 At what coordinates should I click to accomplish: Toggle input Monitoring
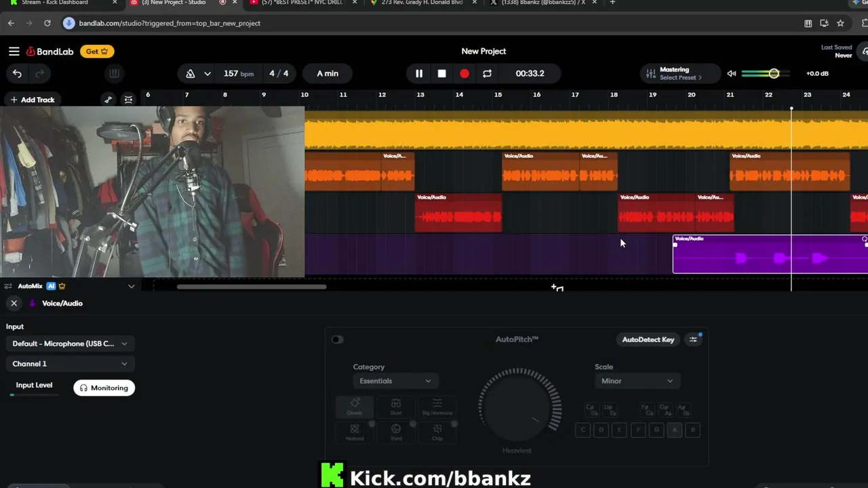click(104, 388)
